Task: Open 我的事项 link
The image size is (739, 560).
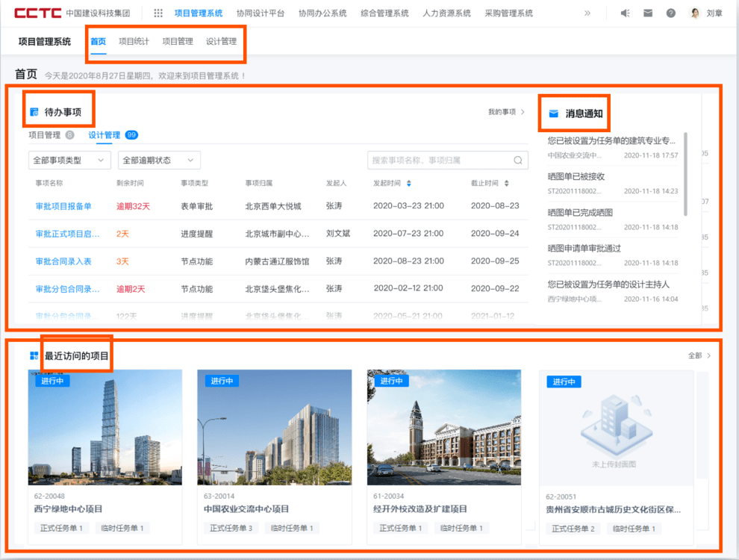Action: pyautogui.click(x=506, y=112)
